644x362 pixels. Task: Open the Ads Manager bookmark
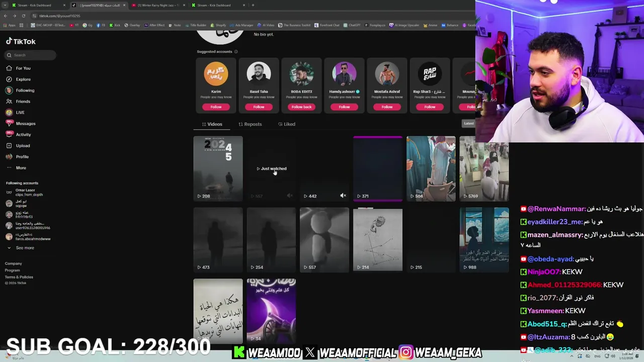point(242,25)
